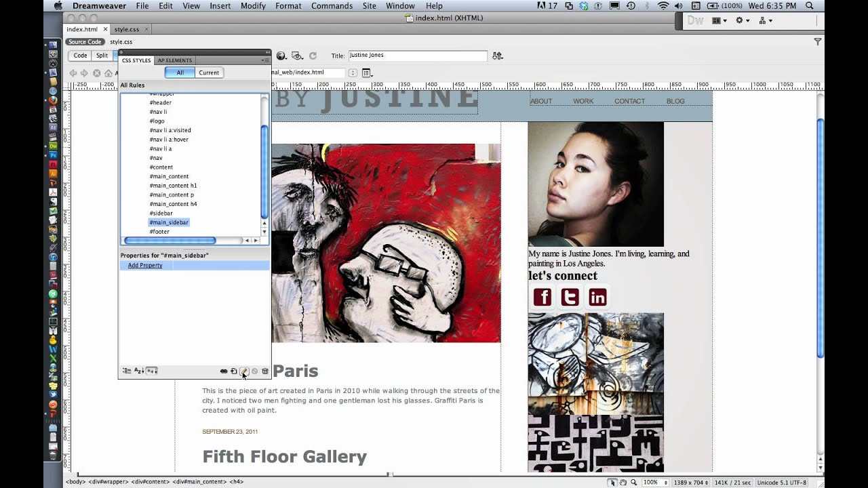This screenshot has height=488, width=868.
Task: Select the Zoom tool in the status bar
Action: pyautogui.click(x=633, y=482)
